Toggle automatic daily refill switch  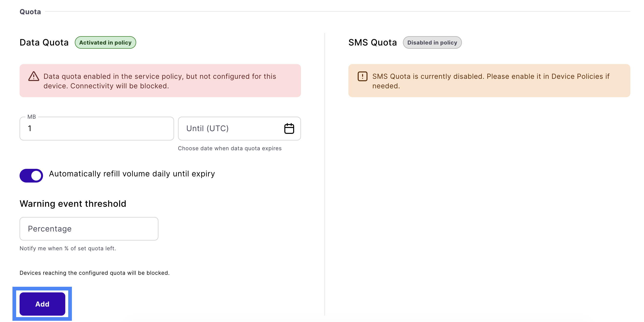pyautogui.click(x=31, y=175)
